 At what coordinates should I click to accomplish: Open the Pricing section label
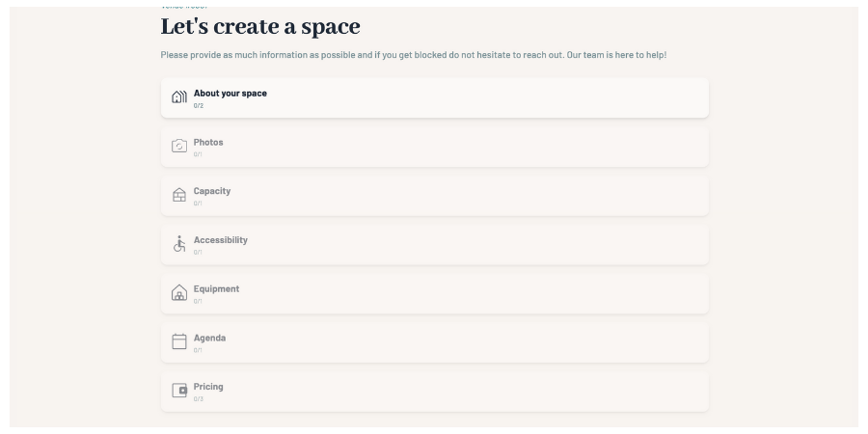pyautogui.click(x=207, y=387)
